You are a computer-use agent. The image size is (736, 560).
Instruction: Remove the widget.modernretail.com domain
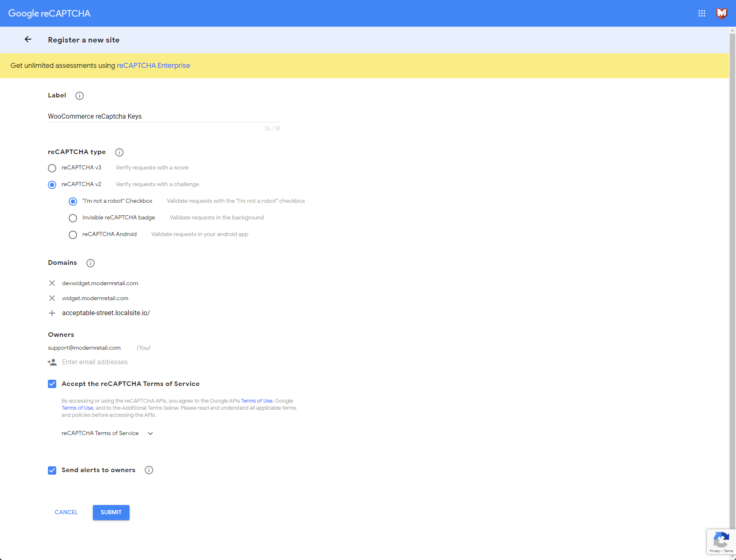52,298
